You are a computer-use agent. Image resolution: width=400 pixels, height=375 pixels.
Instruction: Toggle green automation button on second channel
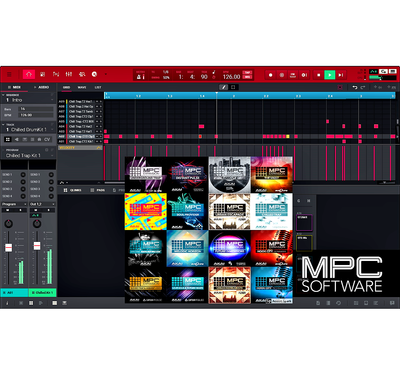[35, 216]
